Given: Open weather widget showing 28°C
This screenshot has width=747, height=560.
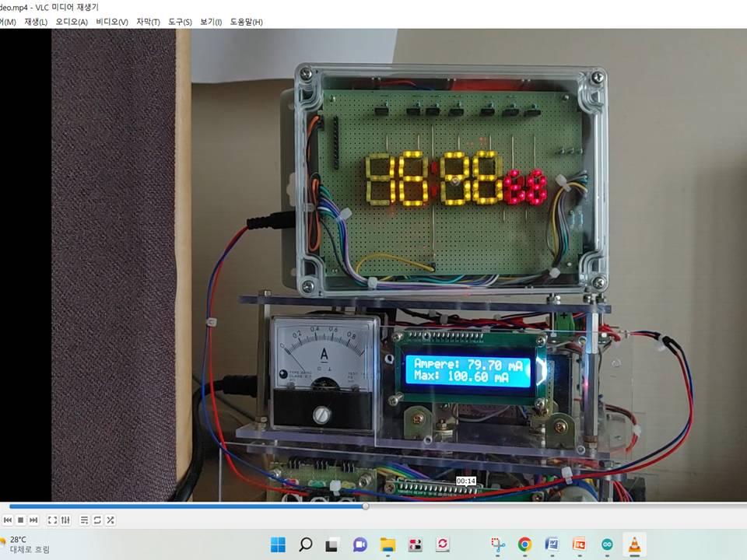Looking at the screenshot, I should coord(26,544).
